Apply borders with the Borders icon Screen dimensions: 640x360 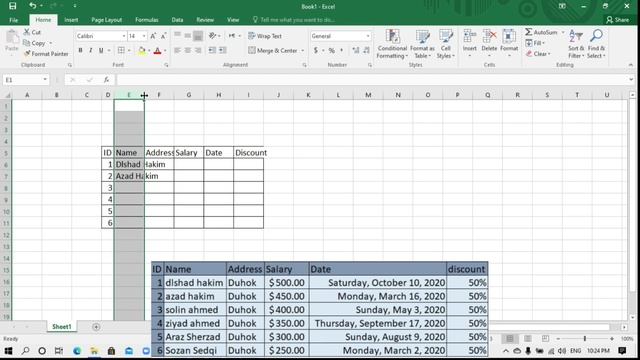point(121,50)
